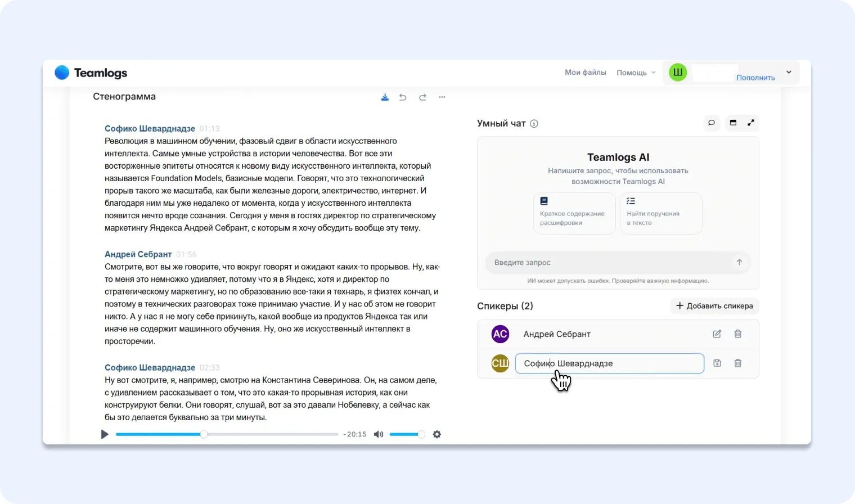Jump to timestamp 02:33
The height and width of the screenshot is (504, 855).
coord(209,367)
